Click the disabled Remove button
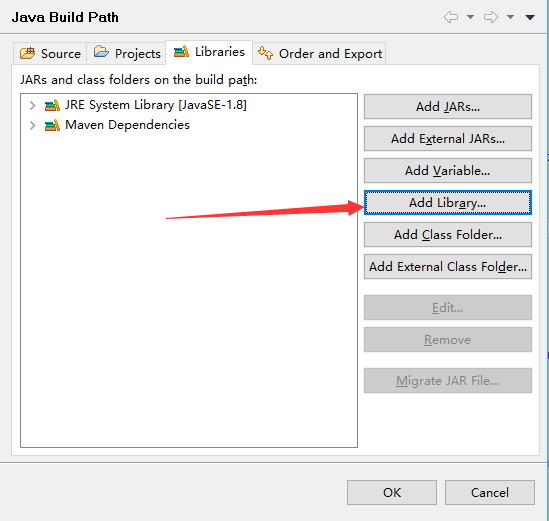 pyautogui.click(x=448, y=340)
